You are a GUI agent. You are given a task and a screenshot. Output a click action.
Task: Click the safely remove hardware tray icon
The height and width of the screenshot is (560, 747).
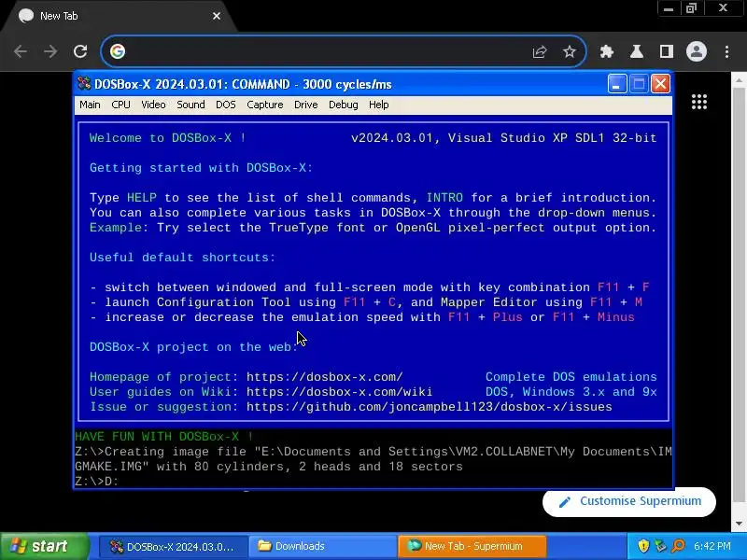pos(660,546)
